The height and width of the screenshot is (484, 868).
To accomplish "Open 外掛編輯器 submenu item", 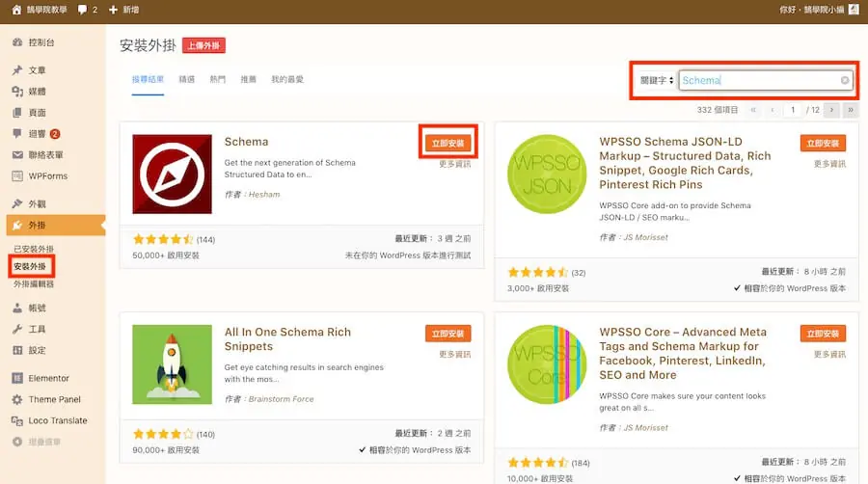I will click(34, 284).
